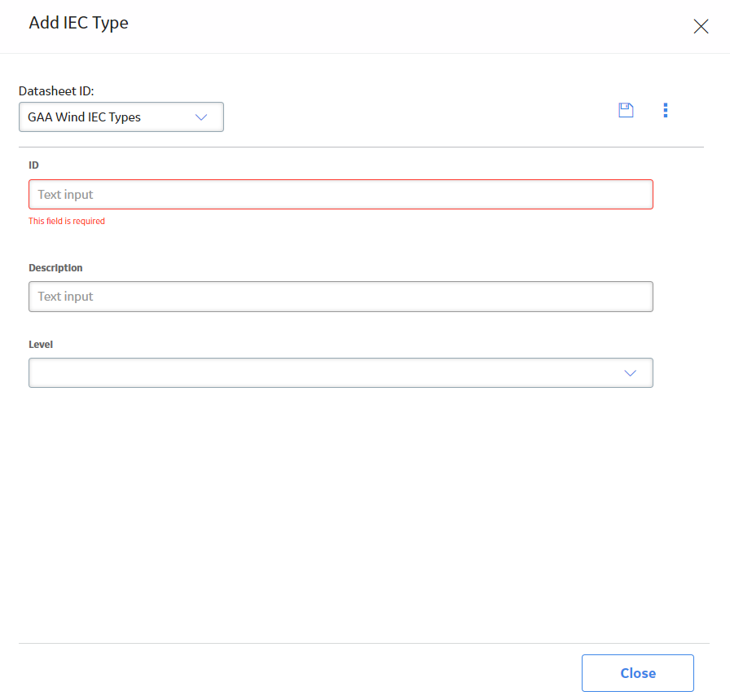
Task: Click the 'Add IEC Type' dialog title
Action: pyautogui.click(x=79, y=23)
